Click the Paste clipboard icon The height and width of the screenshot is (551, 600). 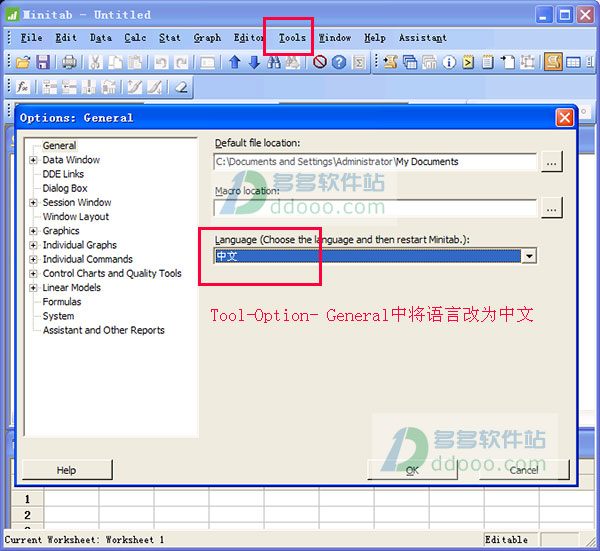pyautogui.click(x=135, y=62)
